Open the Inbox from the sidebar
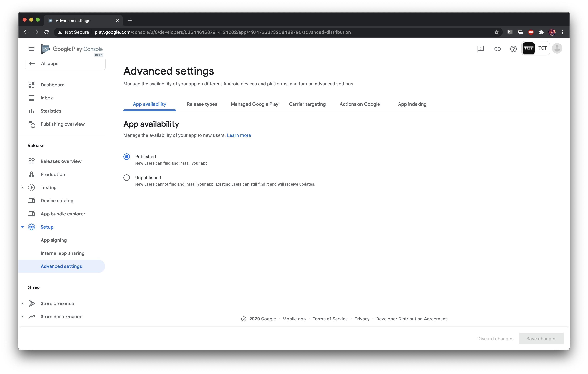 coord(31,98)
